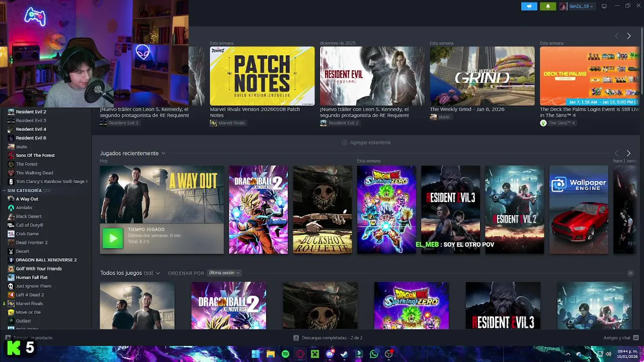Click the Left 4 Dead 2 sidebar icon
The width and height of the screenshot is (644, 362).
click(11, 295)
